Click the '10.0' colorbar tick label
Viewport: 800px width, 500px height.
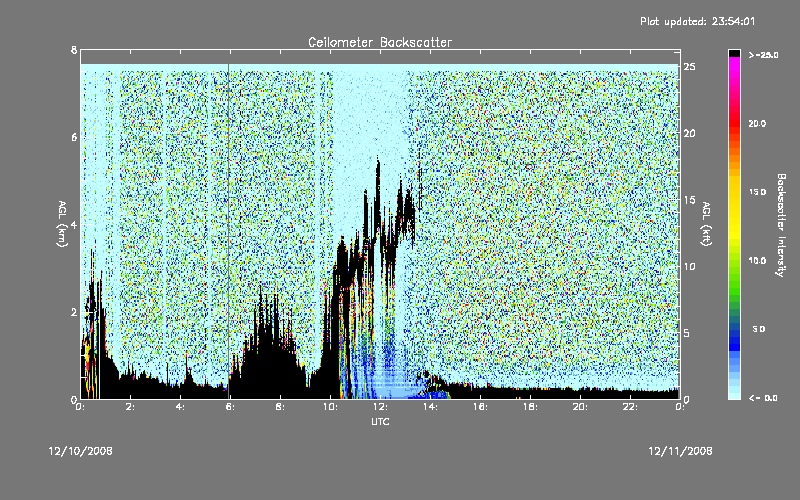point(757,261)
